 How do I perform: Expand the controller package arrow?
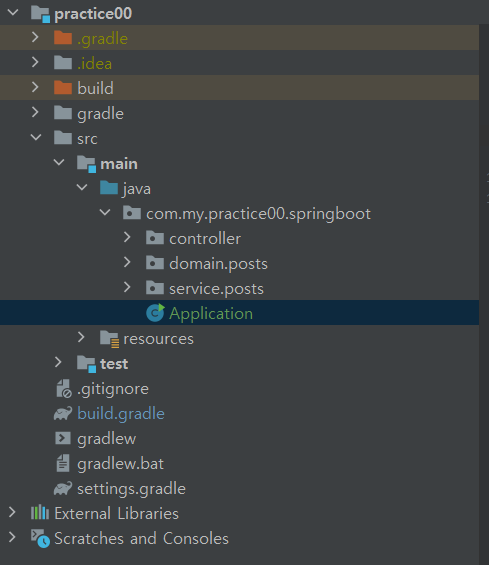pos(127,237)
